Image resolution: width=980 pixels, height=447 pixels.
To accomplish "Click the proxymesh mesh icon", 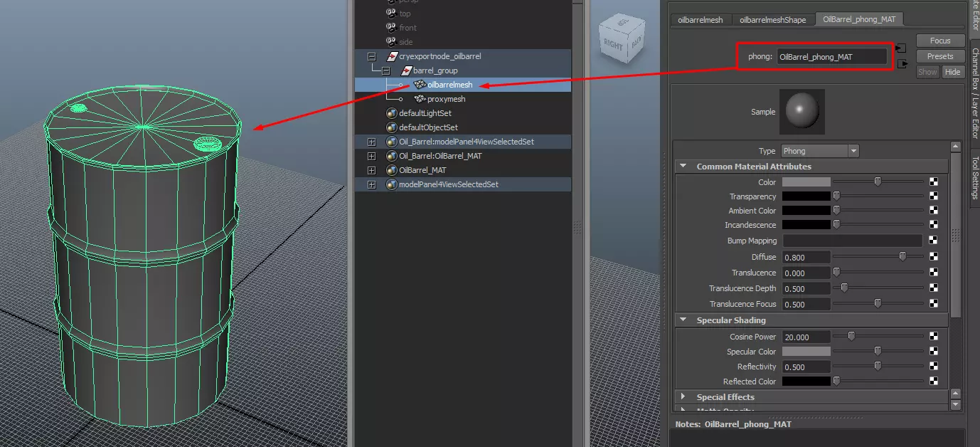I will click(x=420, y=99).
